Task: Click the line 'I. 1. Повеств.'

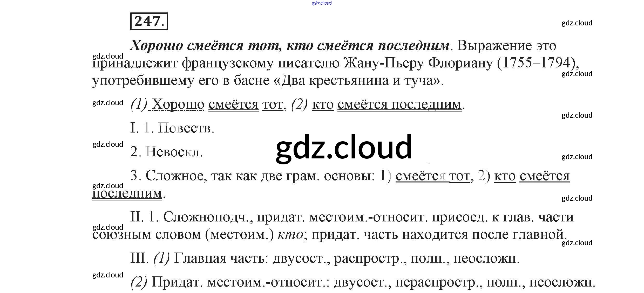Action: click(x=172, y=128)
